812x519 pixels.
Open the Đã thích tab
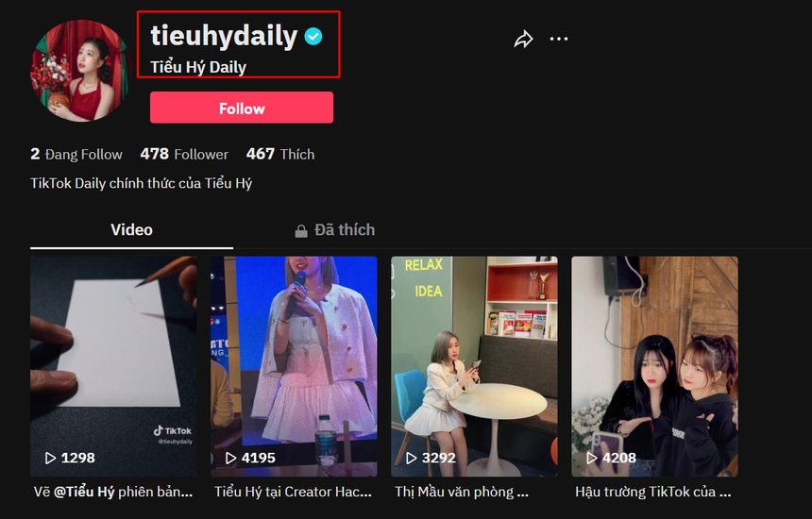pyautogui.click(x=335, y=230)
